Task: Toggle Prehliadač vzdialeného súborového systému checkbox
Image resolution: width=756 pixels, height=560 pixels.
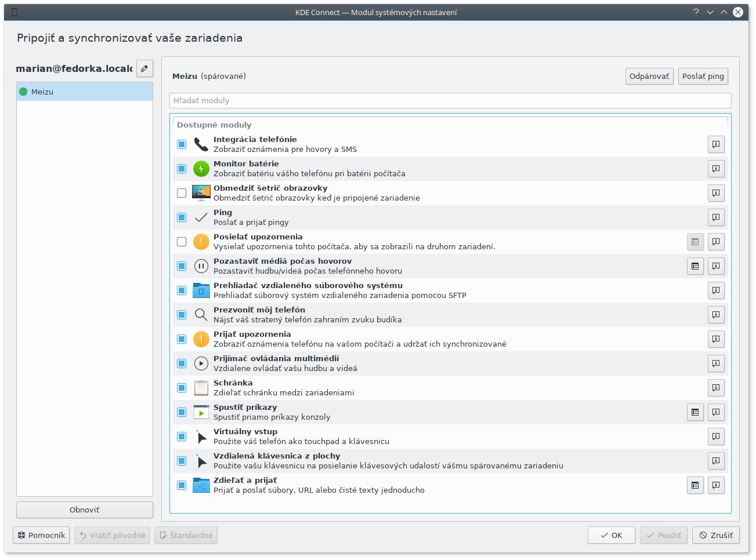Action: click(182, 290)
